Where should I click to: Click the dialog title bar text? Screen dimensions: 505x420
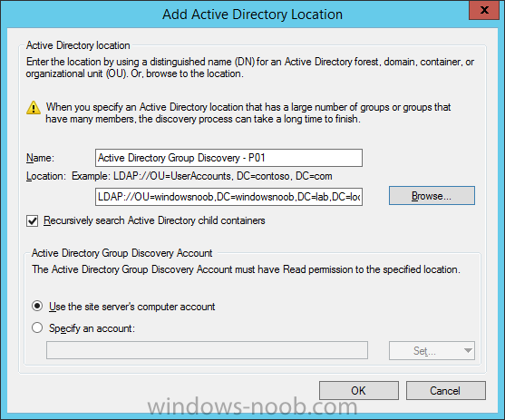coord(252,15)
